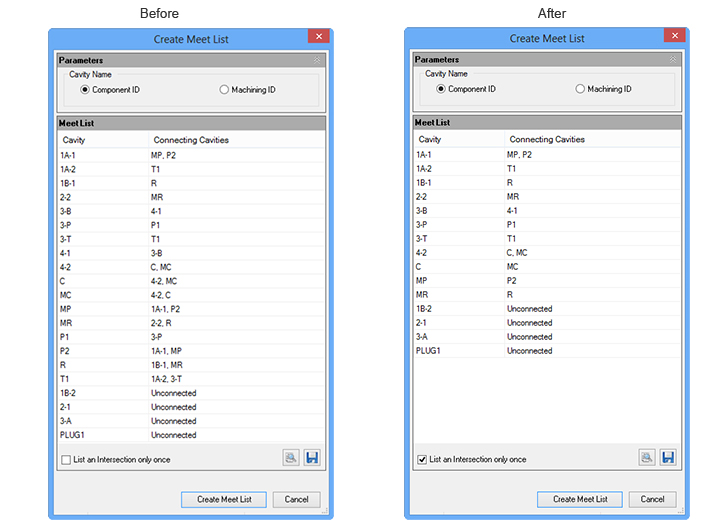Click the print preview icon in the After dialog

pyautogui.click(x=647, y=458)
